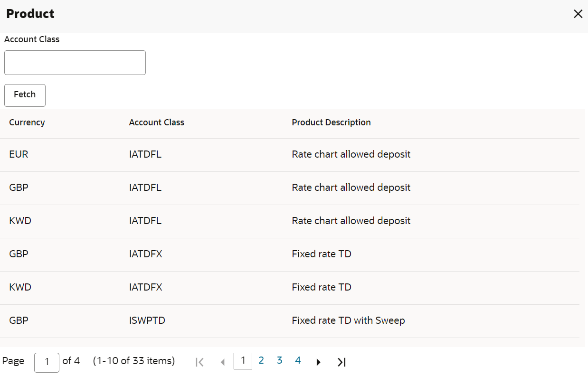Open page 2 of results
The width and height of the screenshot is (588, 376).
click(x=261, y=361)
